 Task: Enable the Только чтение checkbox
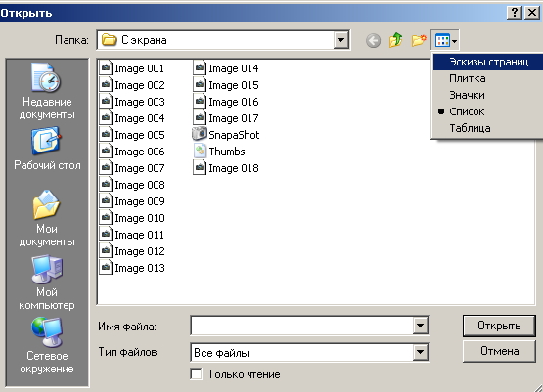(x=197, y=374)
